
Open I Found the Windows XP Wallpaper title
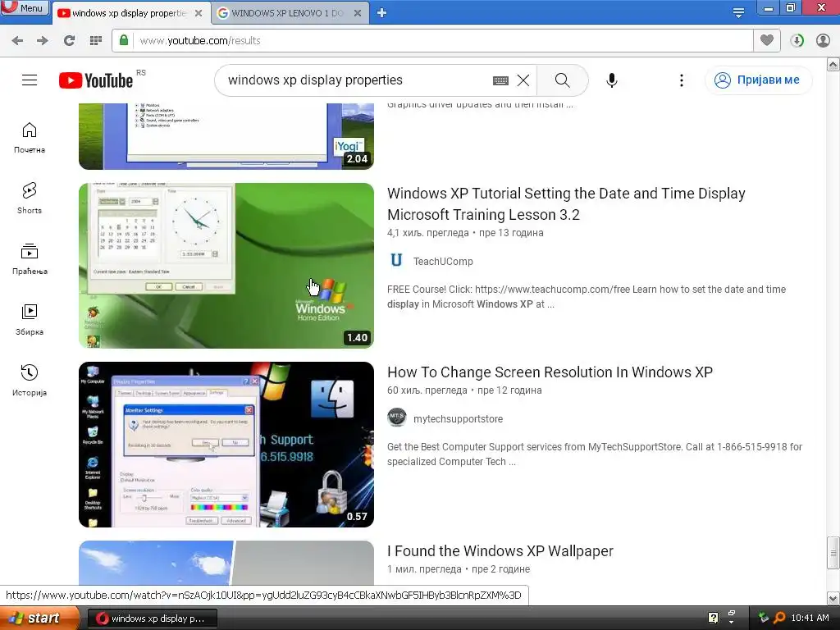[500, 551]
